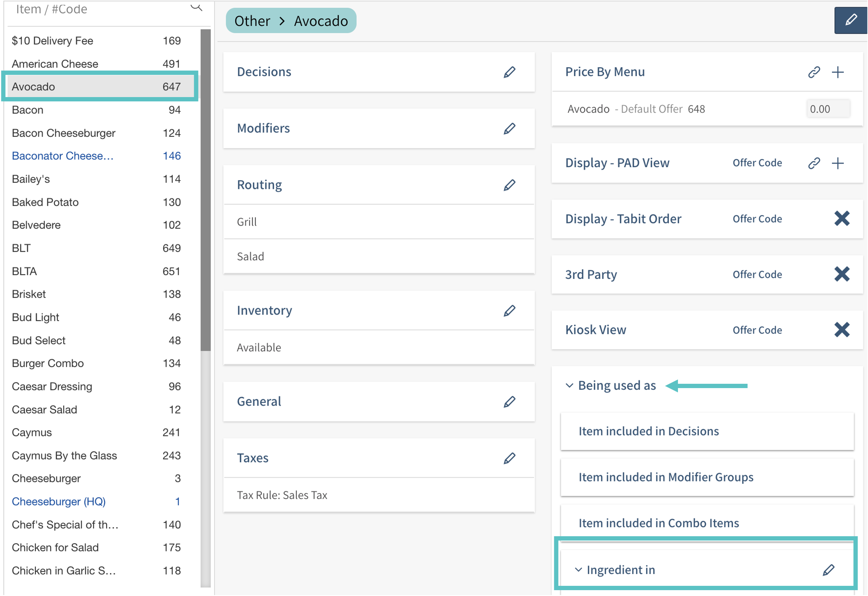Open Routing editor via pencil icon
Image resolution: width=868 pixels, height=596 pixels.
(x=509, y=185)
